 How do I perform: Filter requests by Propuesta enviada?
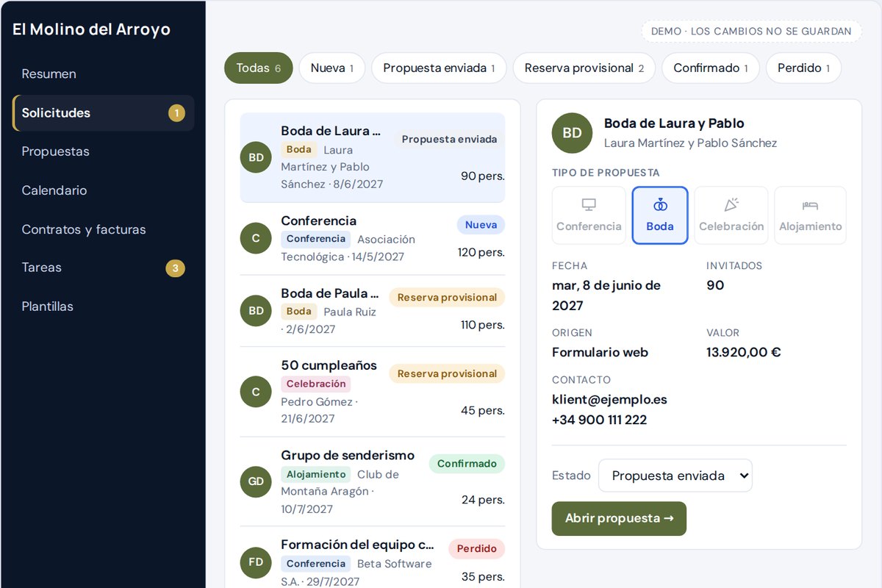[x=439, y=68]
